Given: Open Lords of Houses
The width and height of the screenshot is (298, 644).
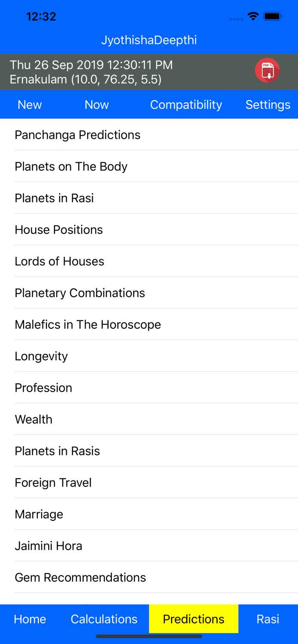Looking at the screenshot, I should point(59,261).
